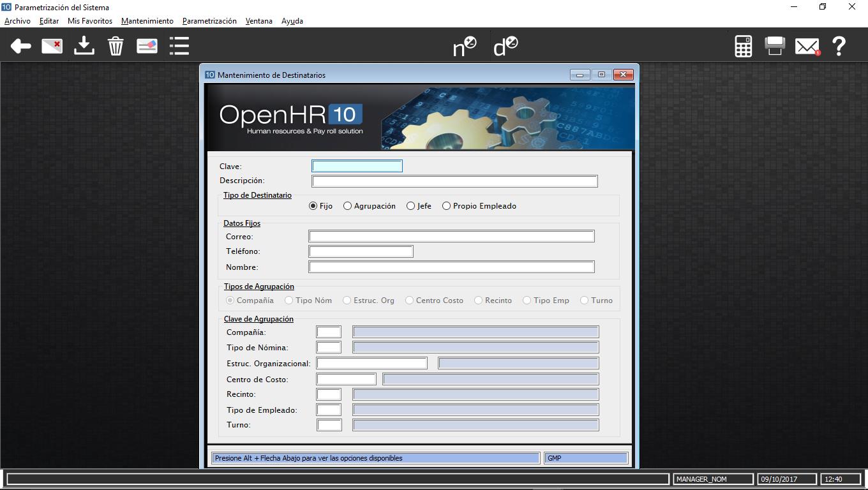Click the trash can delete icon
The image size is (868, 490).
[116, 46]
